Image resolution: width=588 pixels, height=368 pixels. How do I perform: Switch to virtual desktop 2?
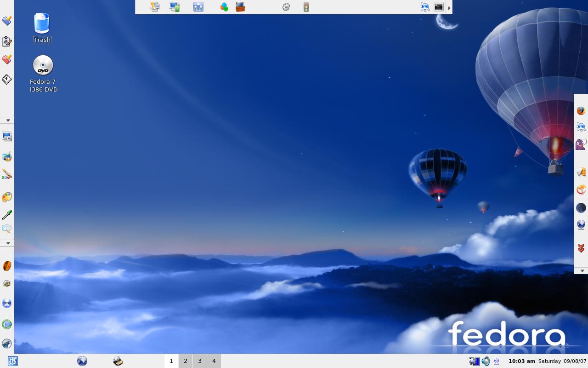[x=186, y=361]
